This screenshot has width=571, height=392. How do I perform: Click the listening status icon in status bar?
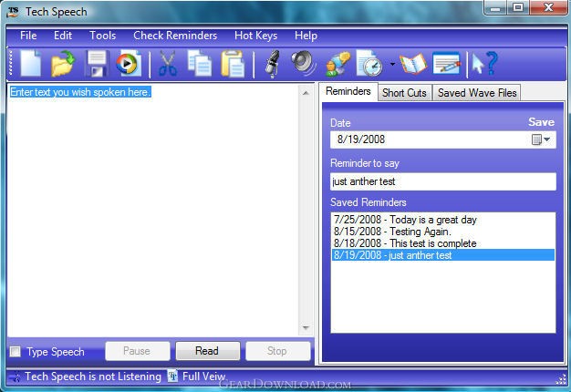15,377
